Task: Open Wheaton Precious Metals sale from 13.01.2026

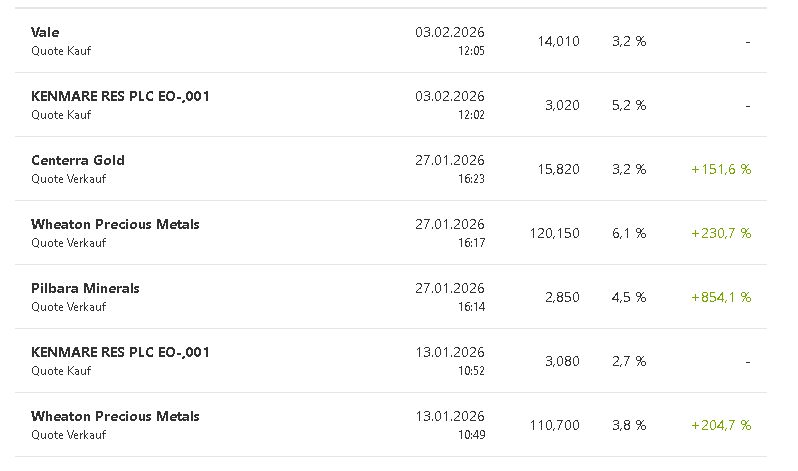Action: [x=115, y=417]
